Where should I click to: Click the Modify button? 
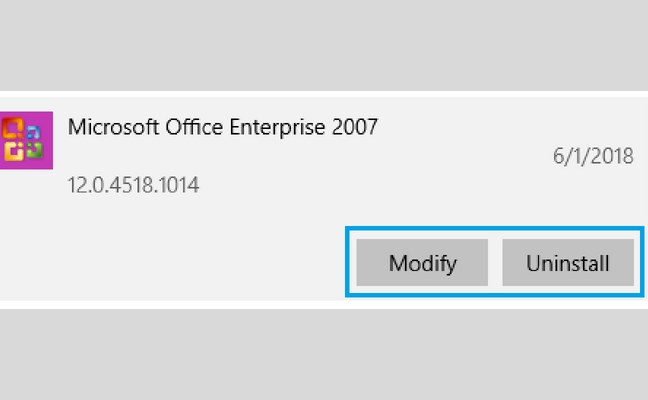pyautogui.click(x=422, y=262)
